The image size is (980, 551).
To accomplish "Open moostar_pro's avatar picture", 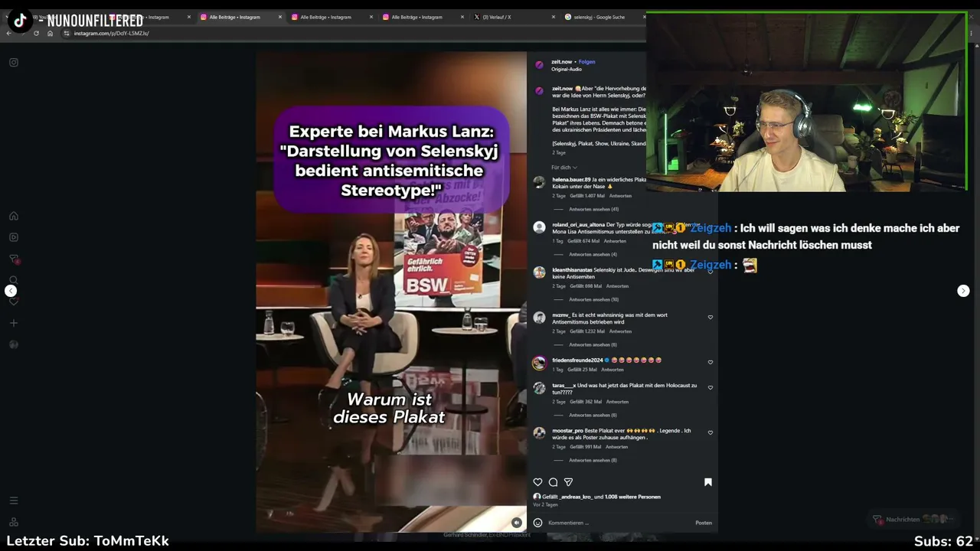I will pos(539,433).
